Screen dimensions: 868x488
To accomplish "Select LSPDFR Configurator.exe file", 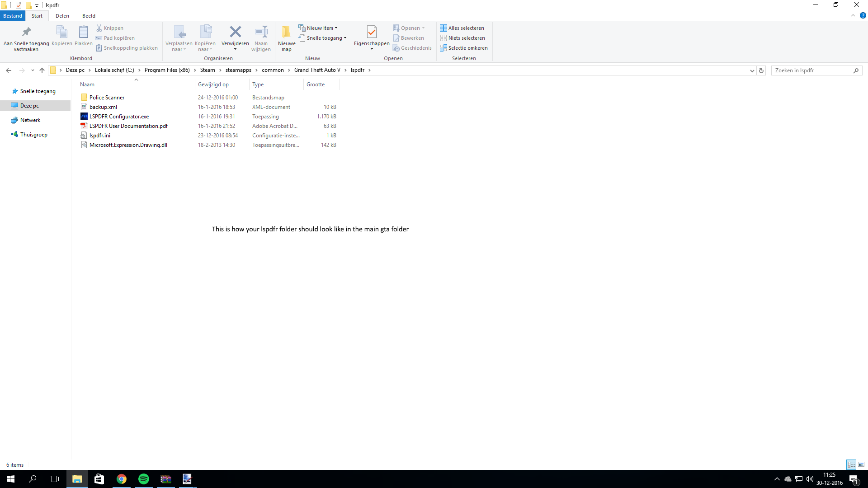I will coord(119,117).
